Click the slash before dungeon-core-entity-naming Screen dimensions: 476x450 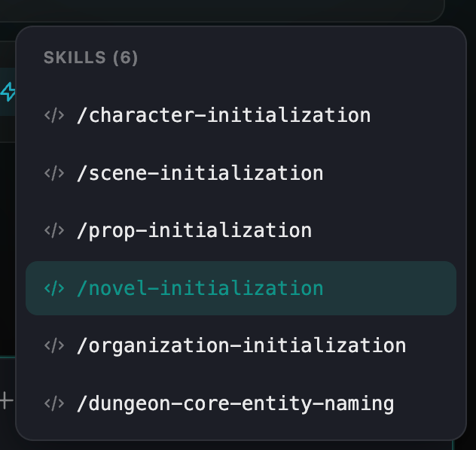click(81, 403)
